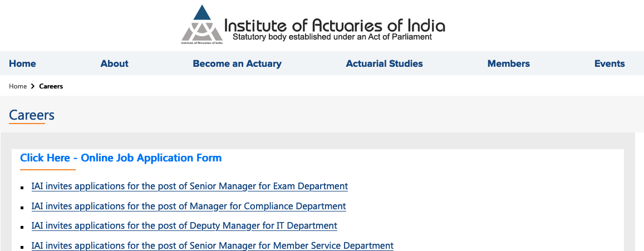Screen dimensions: 644x251
Task: Go to the Actuarial Studies menu
Action: (x=384, y=63)
